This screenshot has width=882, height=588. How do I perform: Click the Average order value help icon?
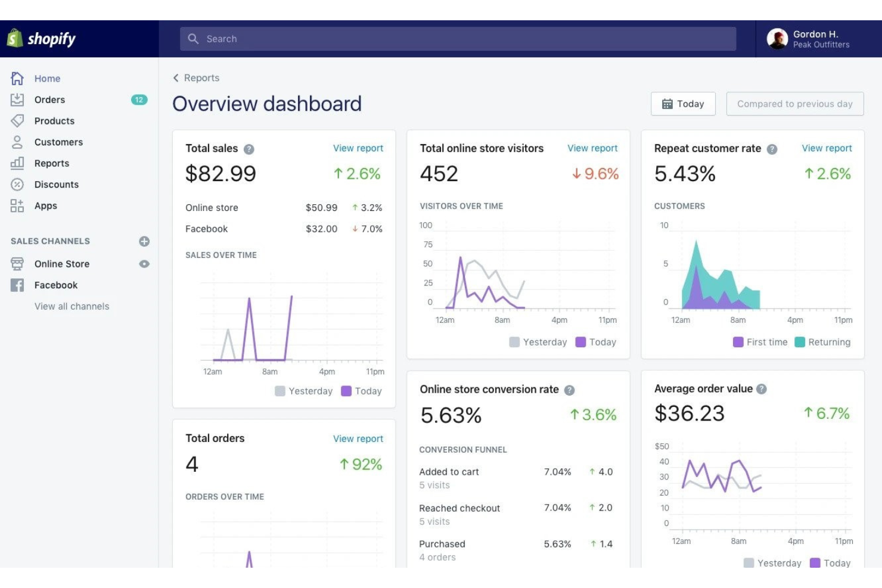(762, 389)
